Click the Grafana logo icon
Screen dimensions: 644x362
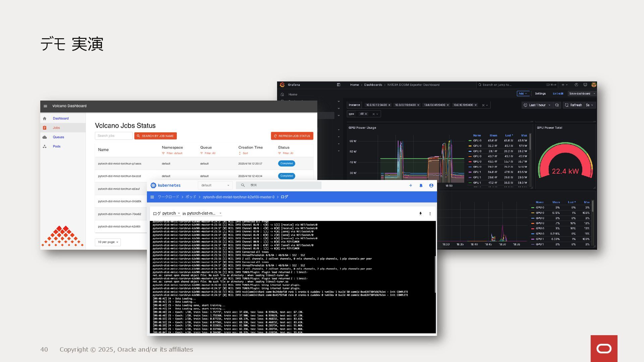[282, 85]
